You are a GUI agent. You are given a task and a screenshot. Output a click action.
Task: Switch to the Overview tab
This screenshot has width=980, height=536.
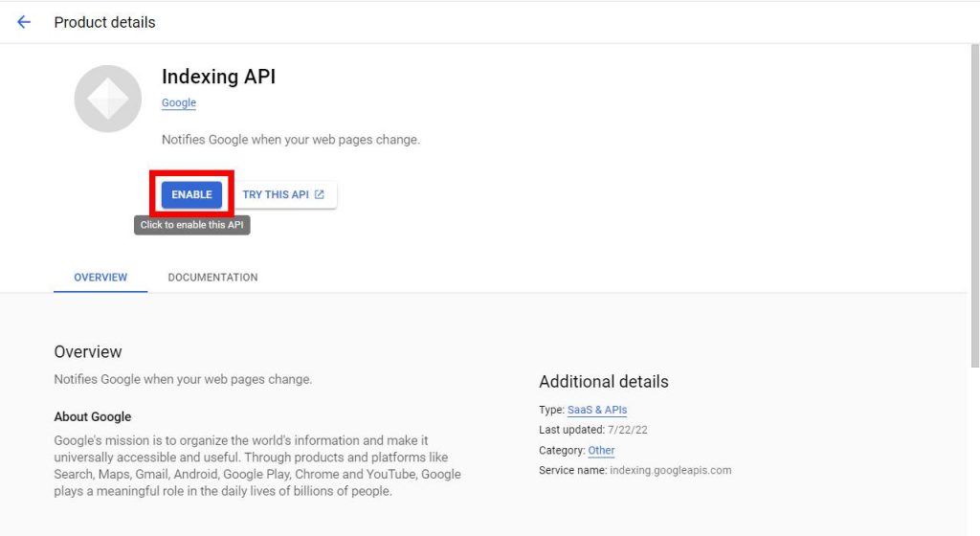pyautogui.click(x=100, y=278)
